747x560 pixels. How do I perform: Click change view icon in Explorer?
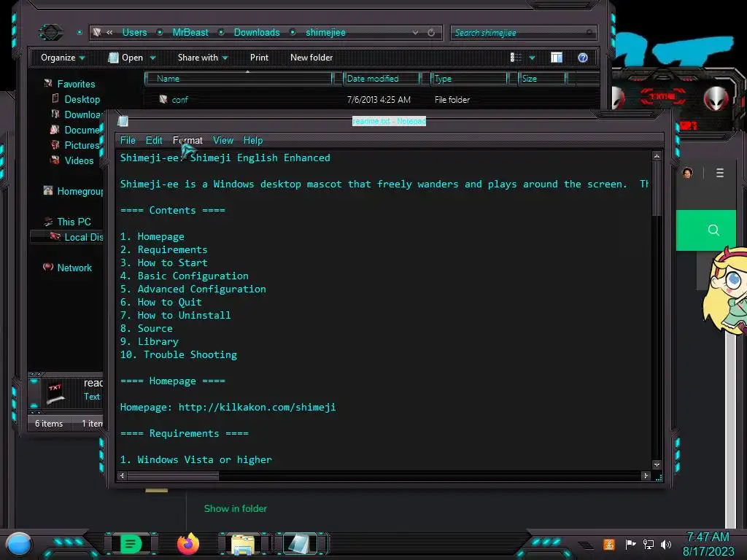pos(516,58)
